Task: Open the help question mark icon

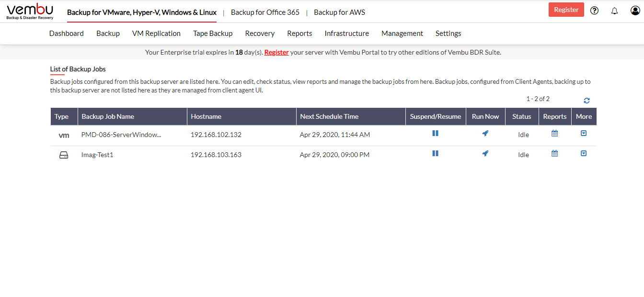Action: point(595,11)
